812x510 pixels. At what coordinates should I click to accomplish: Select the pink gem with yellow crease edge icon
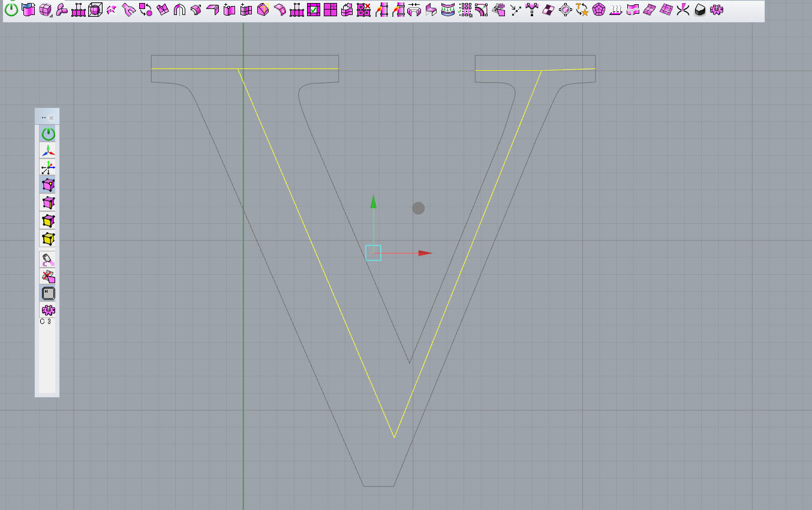point(262,10)
